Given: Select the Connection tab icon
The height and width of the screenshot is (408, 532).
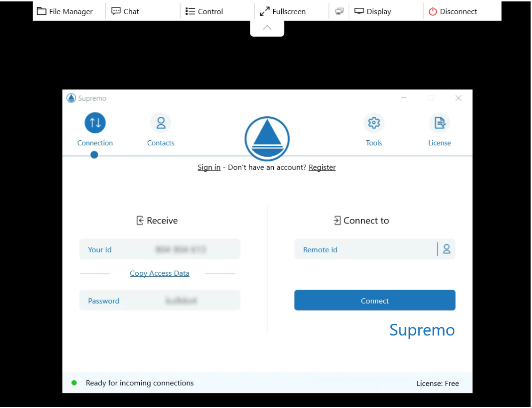Looking at the screenshot, I should [95, 122].
